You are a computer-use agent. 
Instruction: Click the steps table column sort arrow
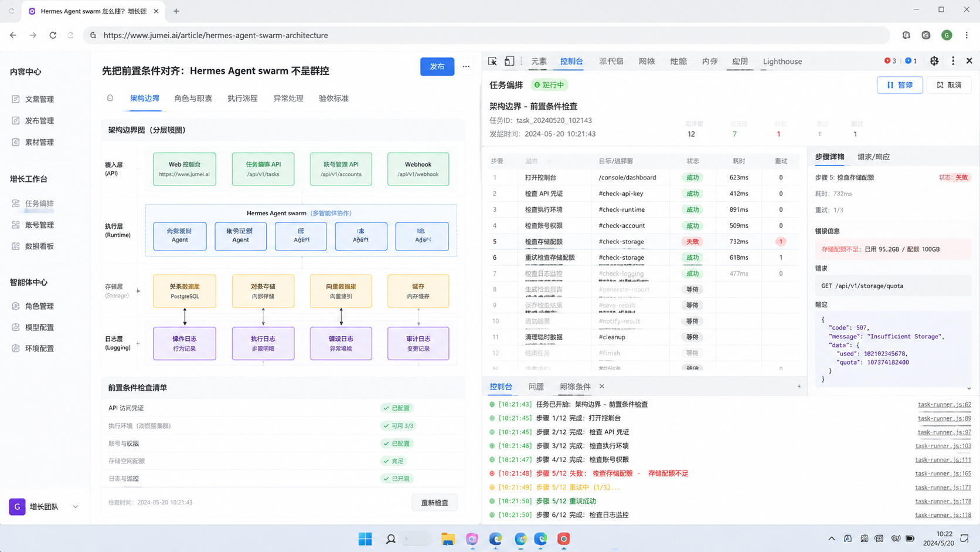pyautogui.click(x=549, y=161)
